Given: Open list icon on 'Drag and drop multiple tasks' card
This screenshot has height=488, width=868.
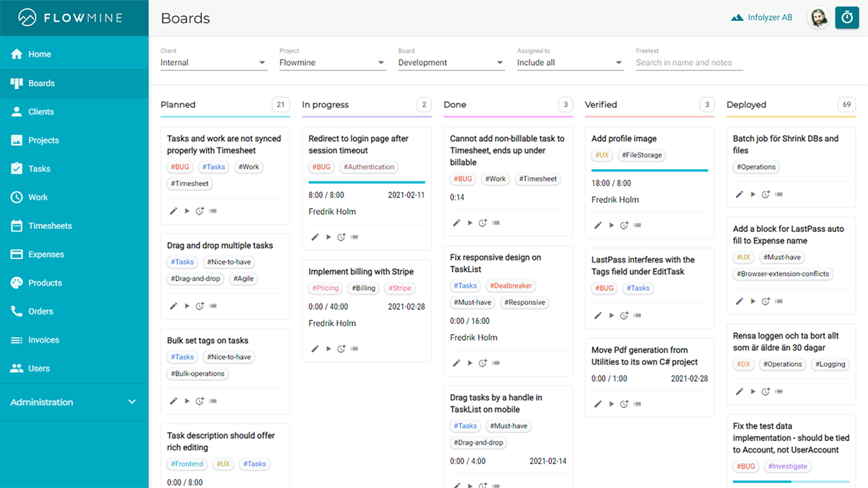Looking at the screenshot, I should coord(213,306).
